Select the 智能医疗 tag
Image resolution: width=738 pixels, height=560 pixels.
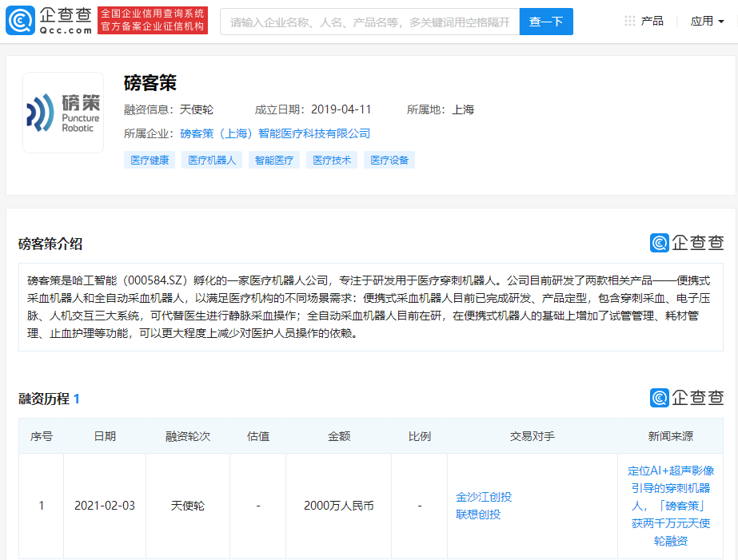click(x=274, y=161)
